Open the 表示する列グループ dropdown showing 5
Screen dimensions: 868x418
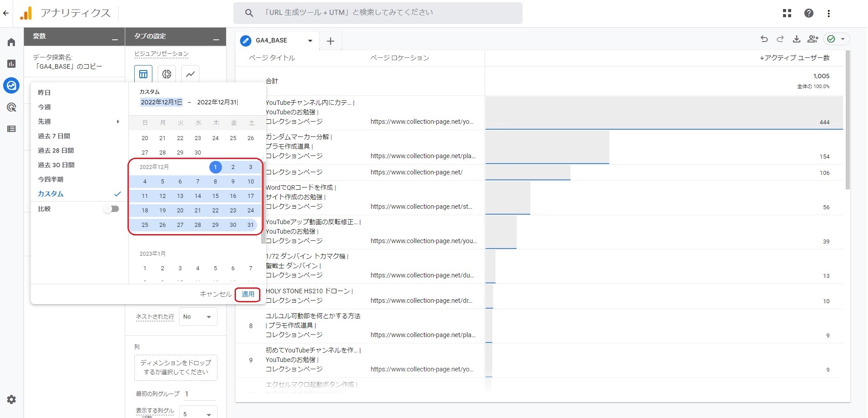[x=198, y=413]
